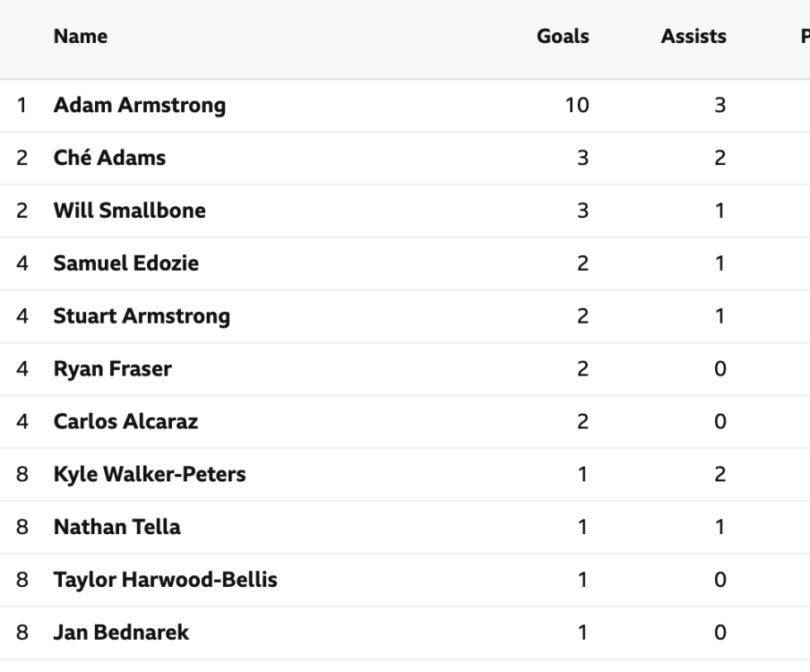Click Taylor Harwood-Bellis in the table
The image size is (810, 672).
[x=165, y=580]
